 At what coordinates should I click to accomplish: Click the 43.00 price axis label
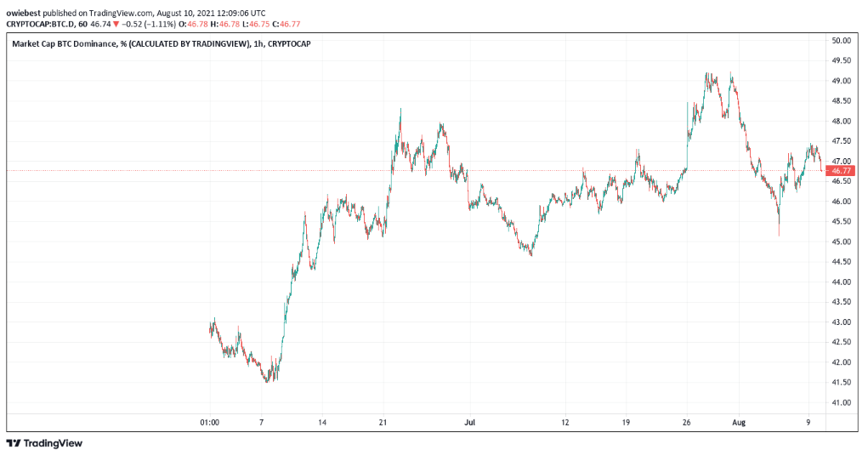click(842, 322)
